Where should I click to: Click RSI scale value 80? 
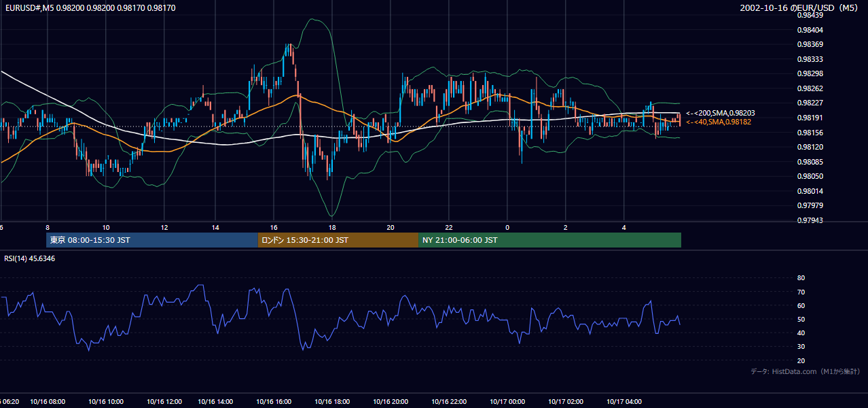pyautogui.click(x=801, y=278)
